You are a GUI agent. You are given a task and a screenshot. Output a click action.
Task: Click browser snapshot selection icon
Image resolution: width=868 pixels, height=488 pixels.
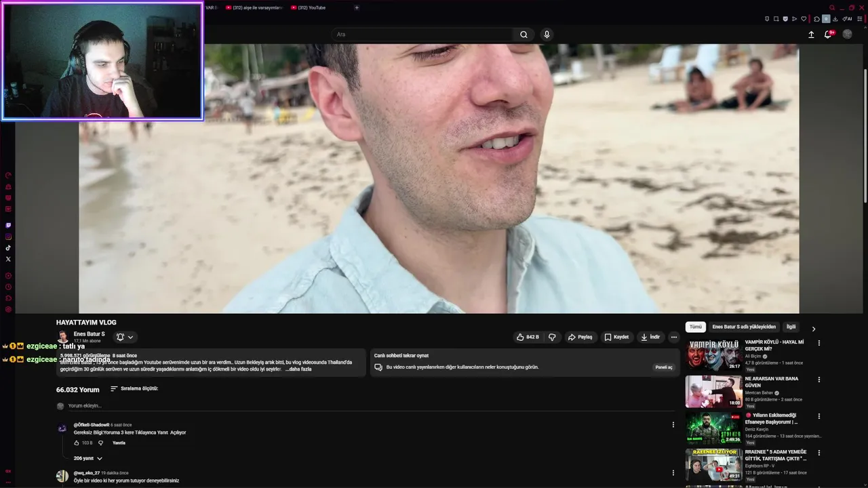tap(776, 19)
